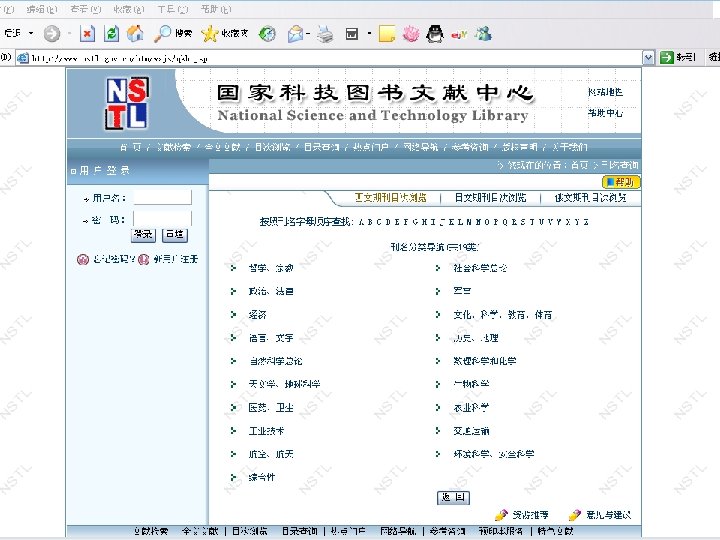The image size is (720, 540).
Task: Click the 返回 back button on the page
Action: (453, 497)
